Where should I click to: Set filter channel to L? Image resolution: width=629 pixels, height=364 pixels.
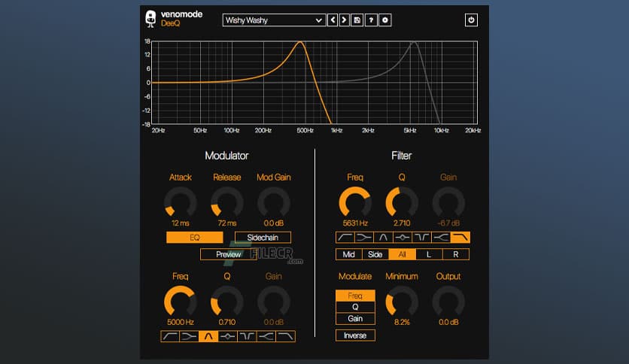429,254
